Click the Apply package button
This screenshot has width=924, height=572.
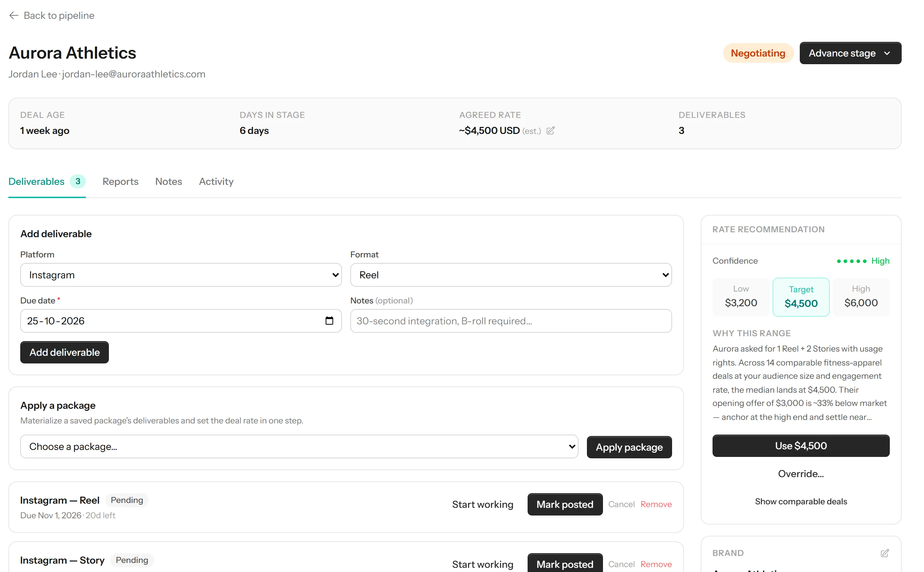tap(629, 447)
